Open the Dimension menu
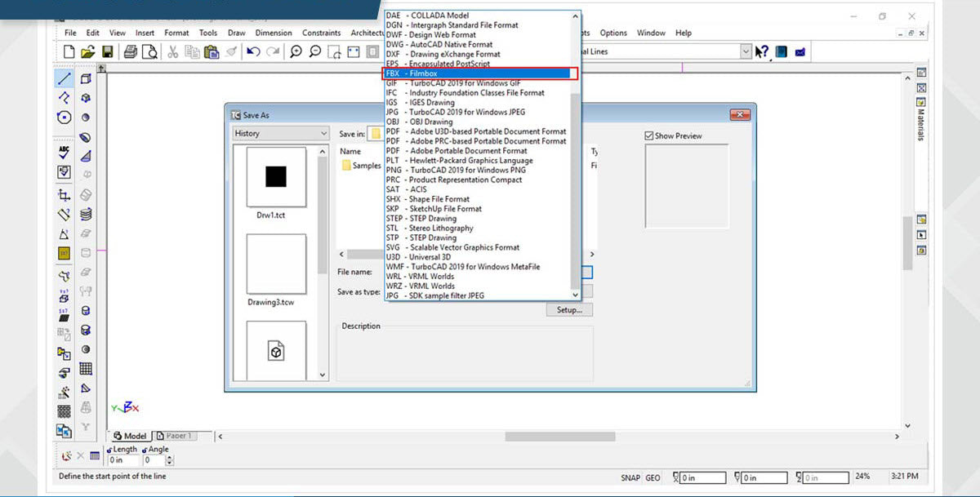980x497 pixels. click(273, 33)
